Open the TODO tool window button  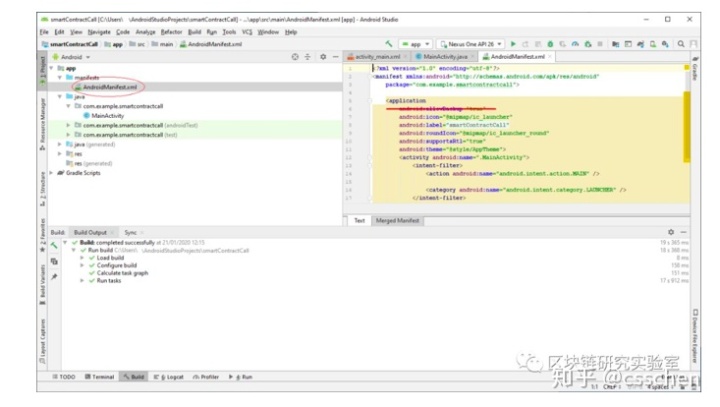[64, 377]
